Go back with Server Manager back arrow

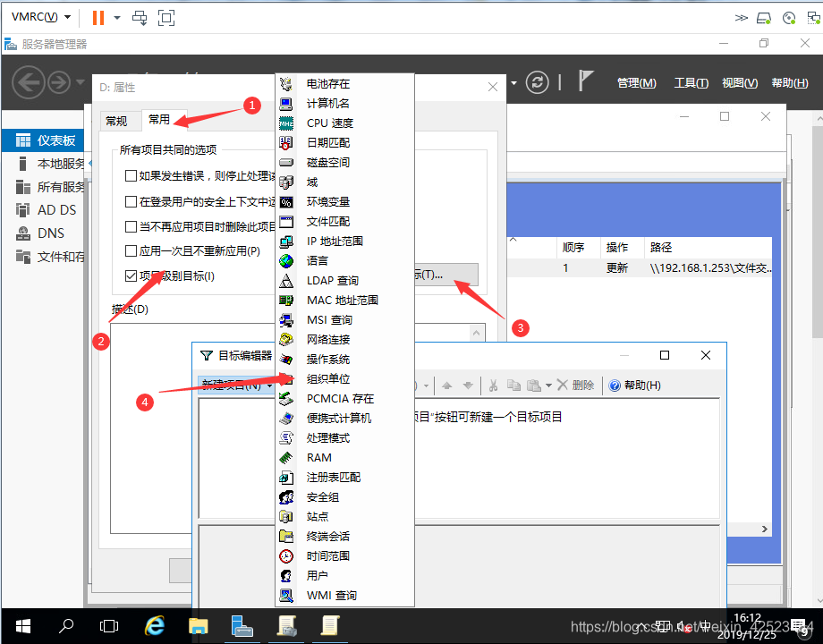28,82
